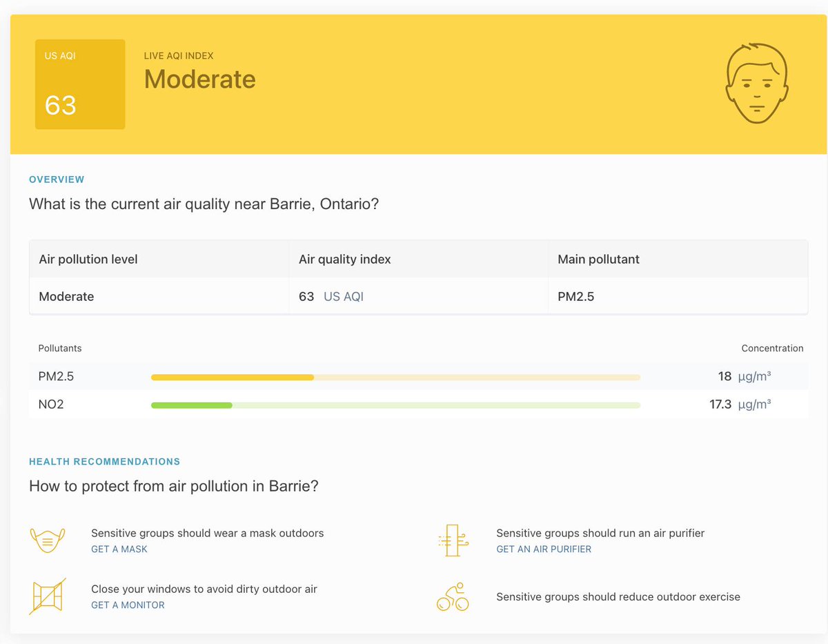Select the closed window icon
This screenshot has width=828, height=644.
point(48,595)
